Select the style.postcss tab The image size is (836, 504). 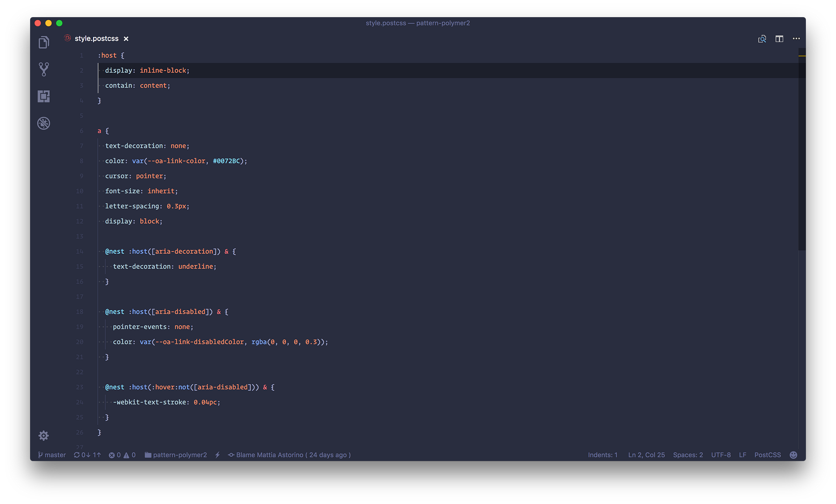tap(97, 38)
